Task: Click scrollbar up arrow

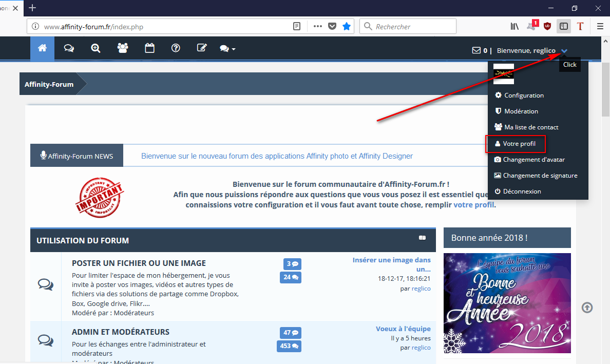Action: pos(605,41)
